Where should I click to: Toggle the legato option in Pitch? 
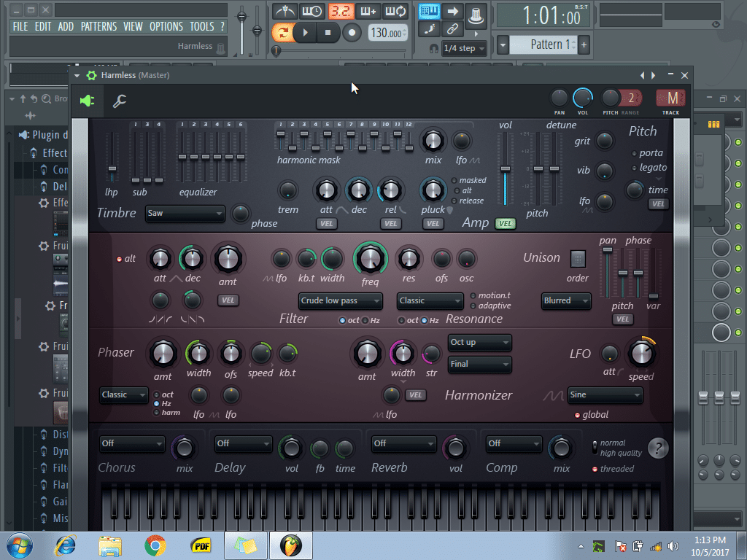tap(649, 168)
